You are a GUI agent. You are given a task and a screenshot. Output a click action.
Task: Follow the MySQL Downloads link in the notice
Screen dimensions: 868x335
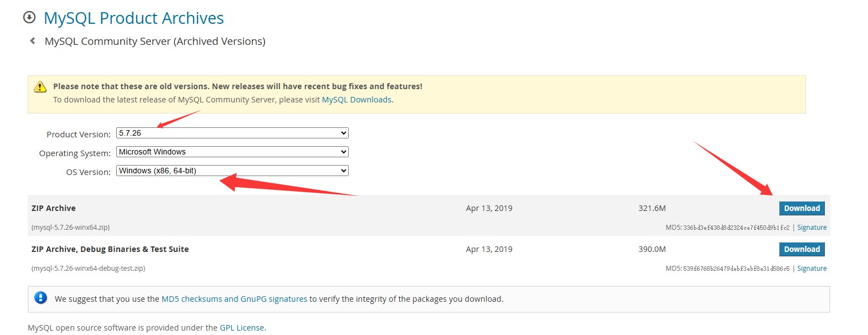356,100
